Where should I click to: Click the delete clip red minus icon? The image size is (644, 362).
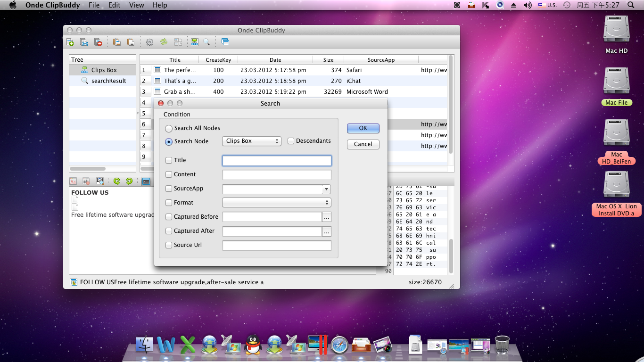point(98,42)
